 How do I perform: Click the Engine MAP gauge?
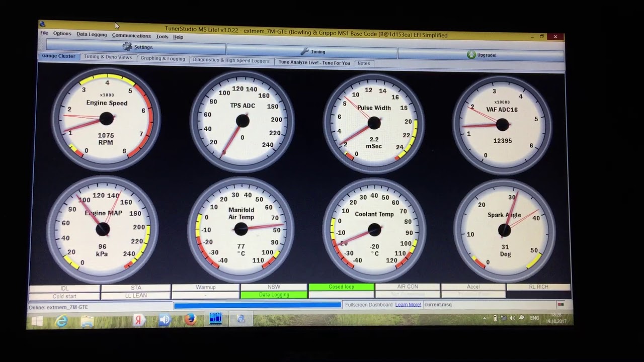[x=103, y=229]
